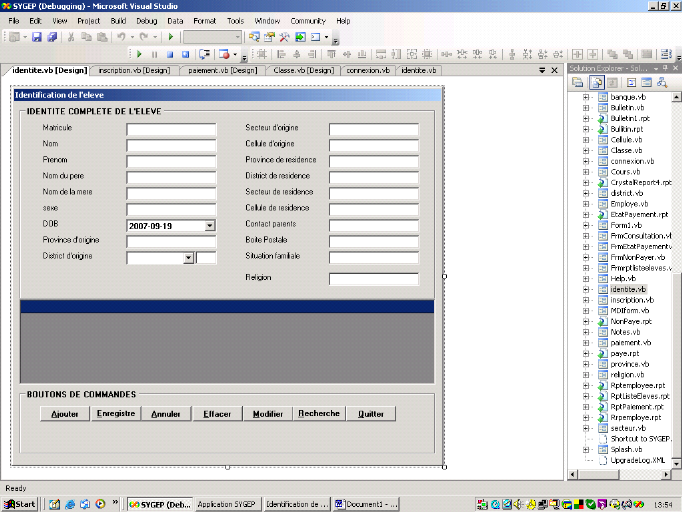Click the Save All toolbar icon
Viewport: 682px width, 512px height.
pyautogui.click(x=51, y=37)
